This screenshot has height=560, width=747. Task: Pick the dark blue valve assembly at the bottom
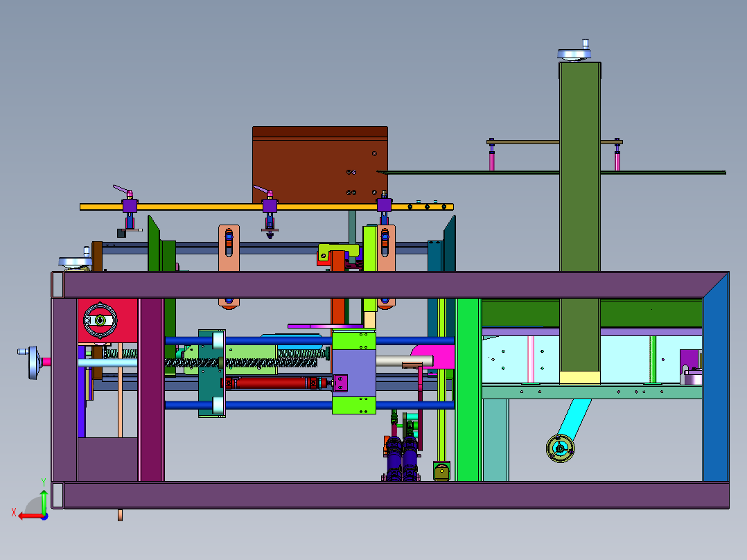click(402, 457)
